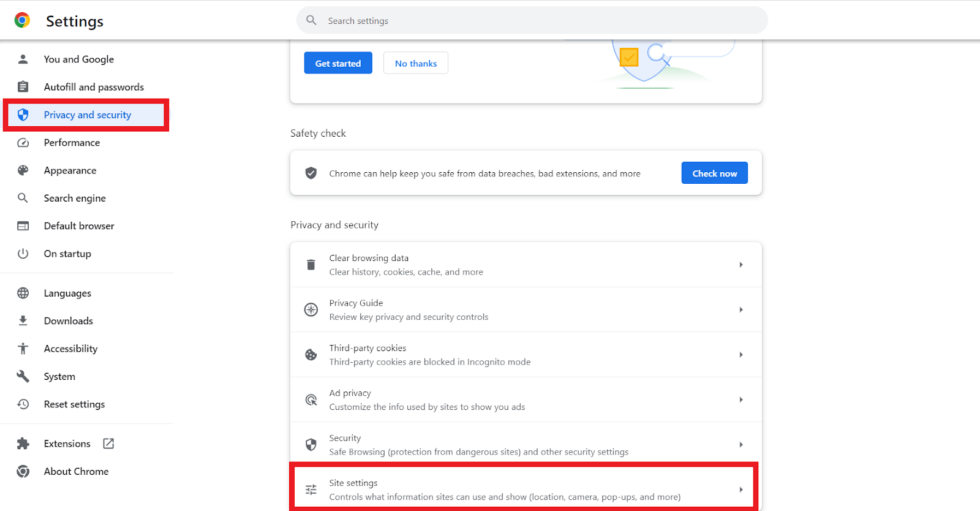Select Appearance in the sidebar
Image resolution: width=980 pixels, height=511 pixels.
tap(70, 170)
